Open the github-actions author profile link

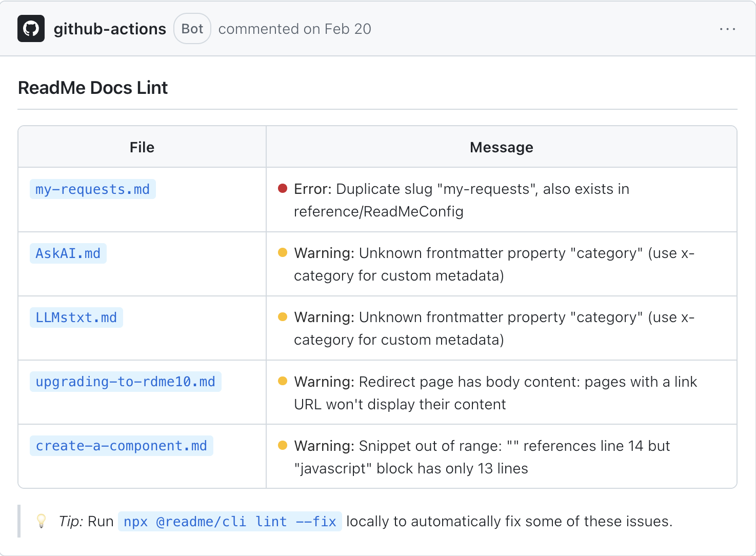tap(110, 29)
